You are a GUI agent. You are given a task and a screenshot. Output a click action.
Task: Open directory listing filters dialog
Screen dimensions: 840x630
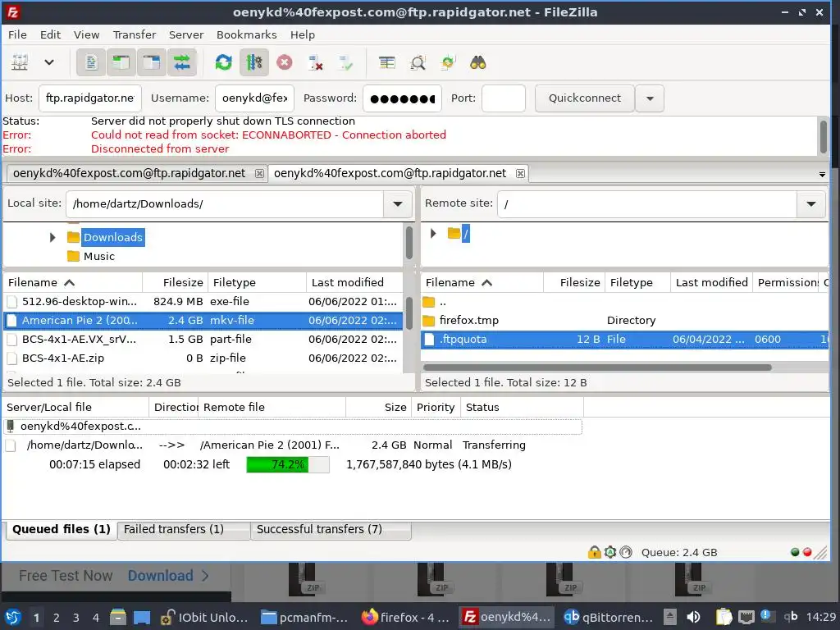point(387,62)
